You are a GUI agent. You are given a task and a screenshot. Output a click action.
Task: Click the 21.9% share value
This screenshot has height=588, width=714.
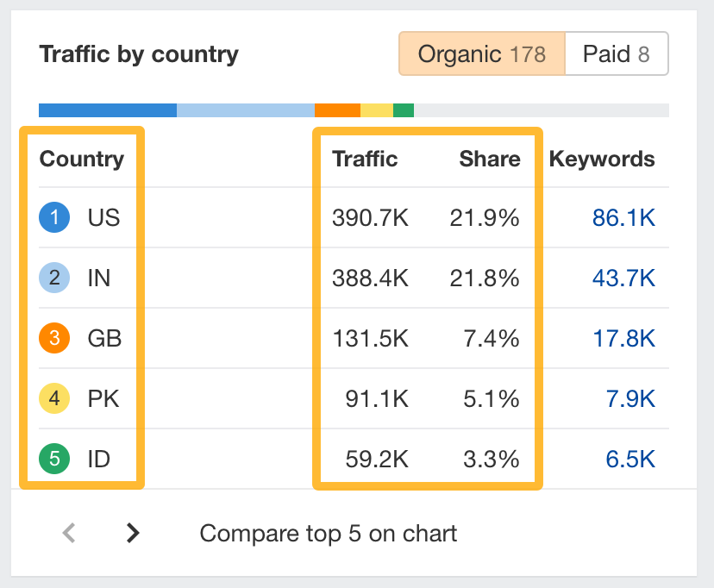[x=485, y=217]
